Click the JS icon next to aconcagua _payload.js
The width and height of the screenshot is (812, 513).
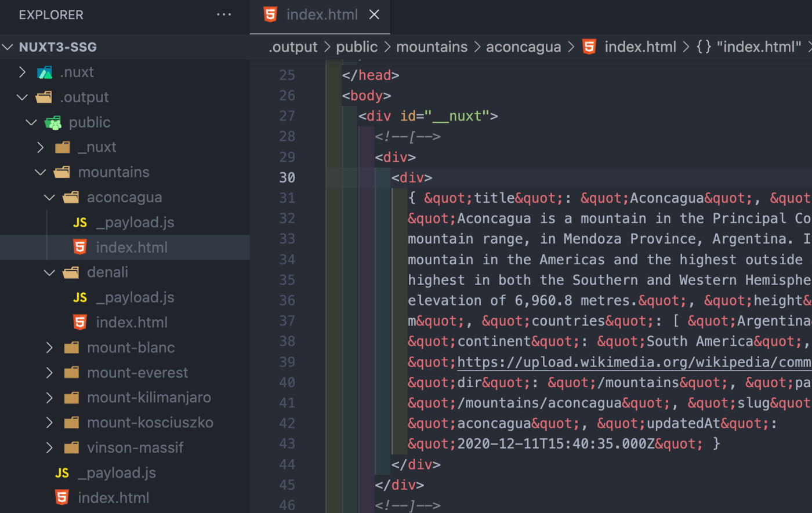click(81, 222)
